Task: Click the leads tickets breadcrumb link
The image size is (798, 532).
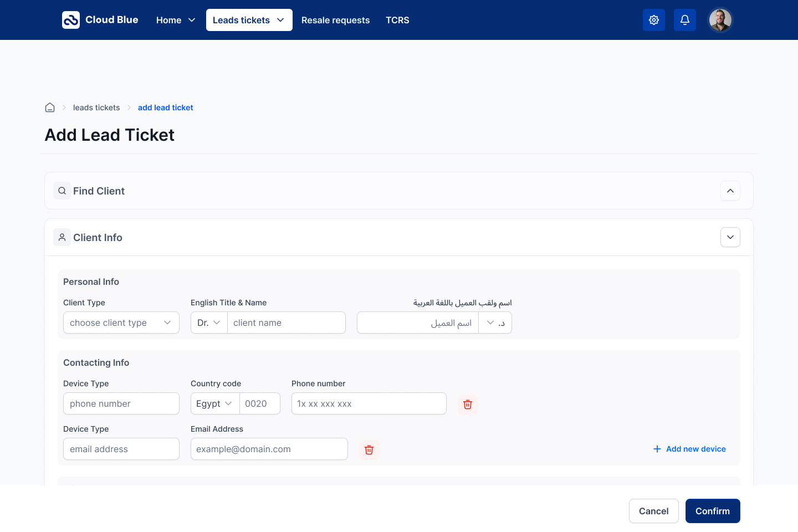Action: point(96,108)
